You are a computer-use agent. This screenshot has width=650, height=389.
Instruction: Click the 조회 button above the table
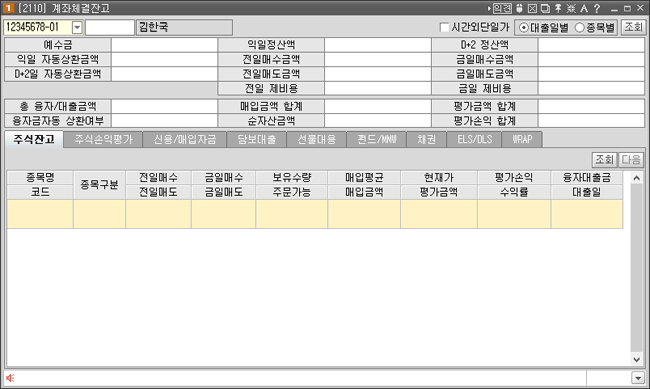coord(604,160)
